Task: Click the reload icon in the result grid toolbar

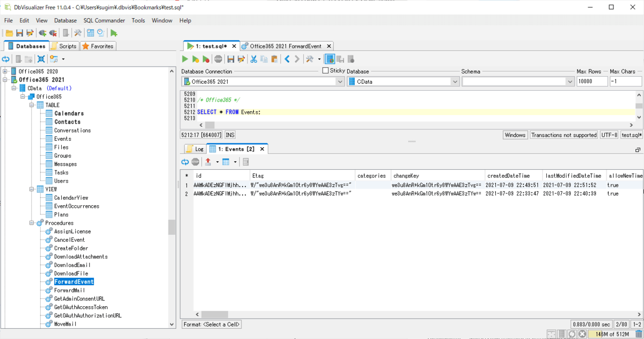Action: click(x=185, y=162)
